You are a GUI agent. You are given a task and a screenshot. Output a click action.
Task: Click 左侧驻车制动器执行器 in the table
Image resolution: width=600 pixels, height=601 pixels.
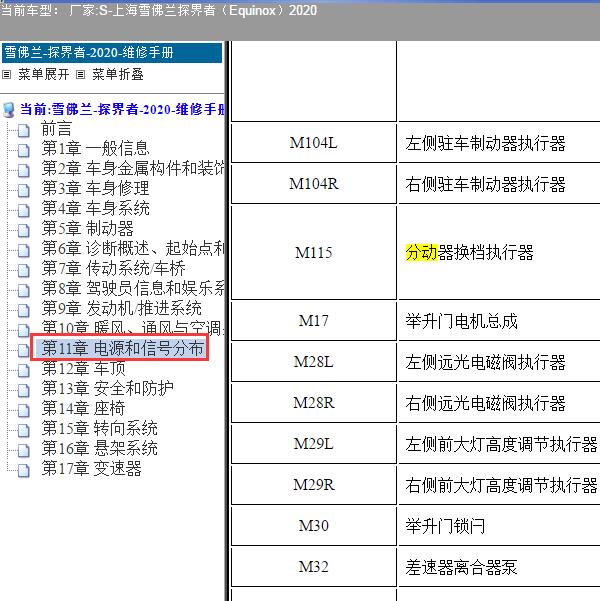pos(485,143)
